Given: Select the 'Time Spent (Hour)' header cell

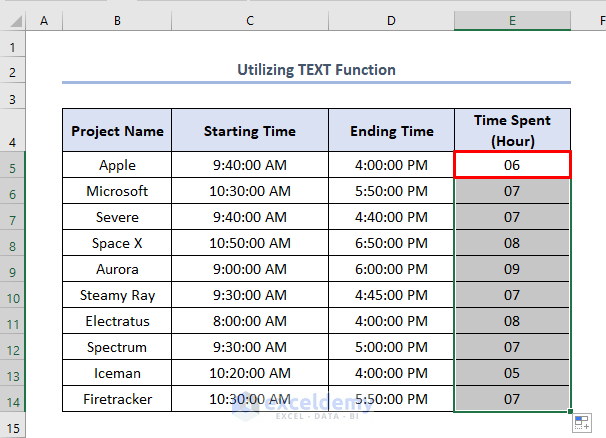Looking at the screenshot, I should click(x=512, y=131).
